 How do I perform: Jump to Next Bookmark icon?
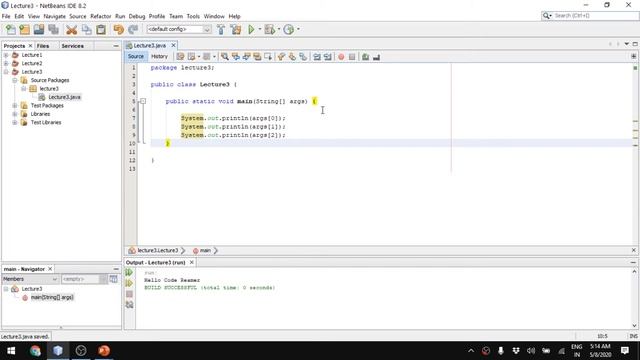(292, 57)
